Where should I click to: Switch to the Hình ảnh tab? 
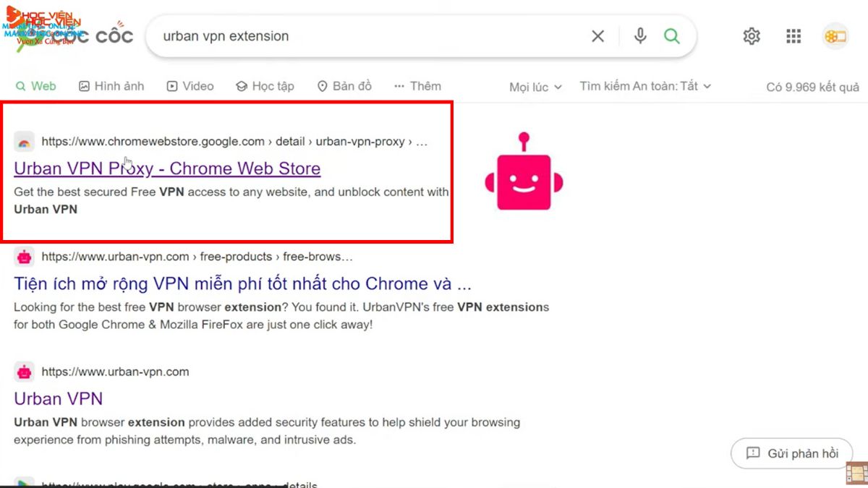click(x=111, y=86)
